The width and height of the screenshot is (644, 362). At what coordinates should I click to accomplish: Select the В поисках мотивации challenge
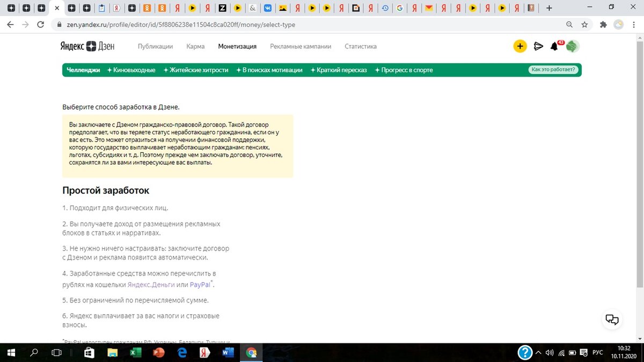point(269,70)
